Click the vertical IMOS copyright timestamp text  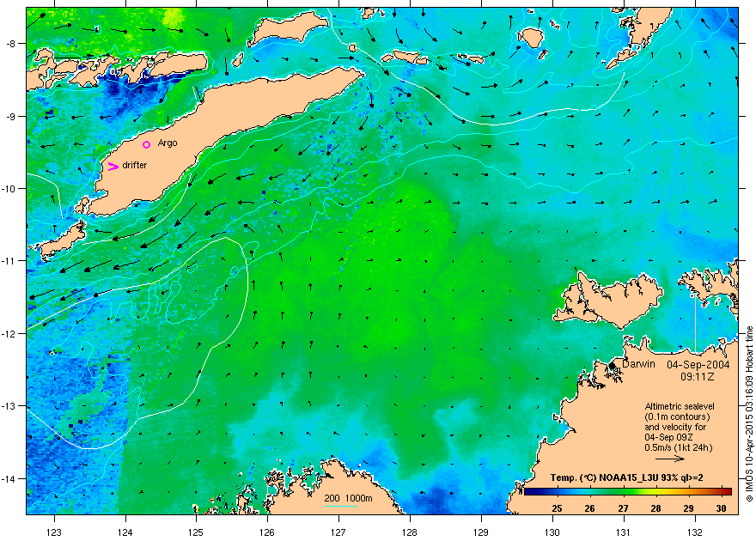tap(749, 414)
